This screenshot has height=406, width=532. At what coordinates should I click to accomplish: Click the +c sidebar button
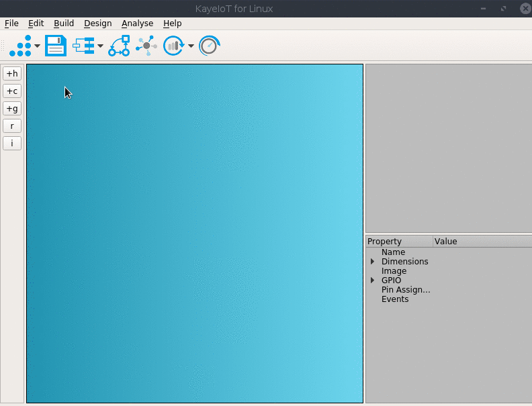click(x=12, y=91)
